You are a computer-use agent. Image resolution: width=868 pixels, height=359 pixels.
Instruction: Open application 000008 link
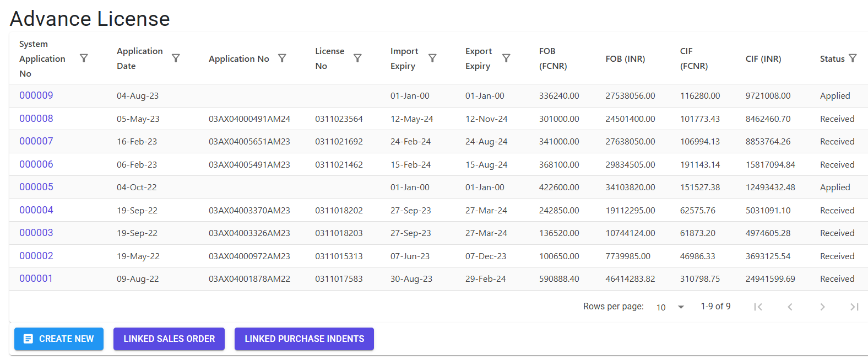click(x=36, y=119)
